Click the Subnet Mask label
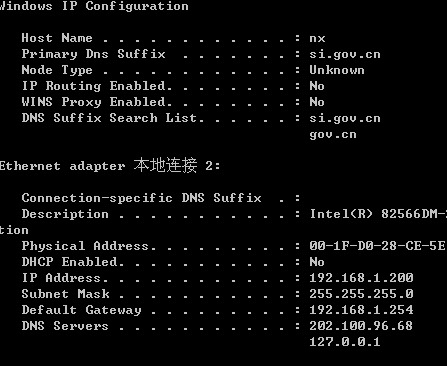 (65, 294)
